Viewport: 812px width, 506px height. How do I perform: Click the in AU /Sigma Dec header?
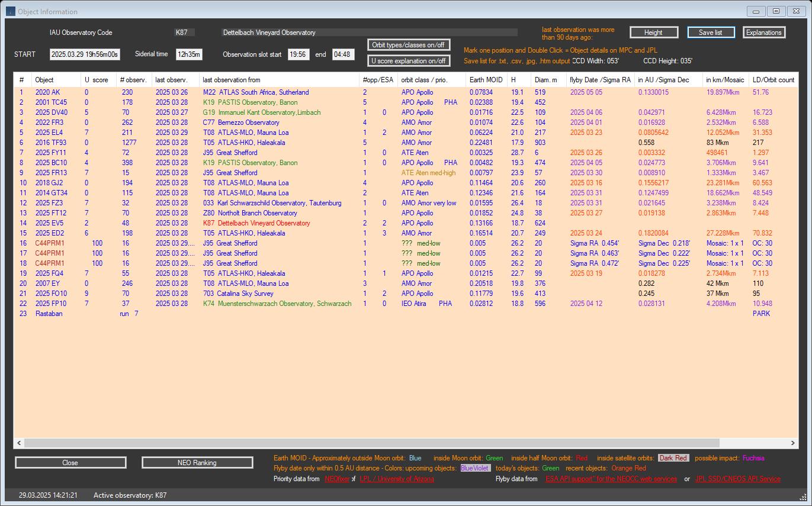pyautogui.click(x=669, y=80)
